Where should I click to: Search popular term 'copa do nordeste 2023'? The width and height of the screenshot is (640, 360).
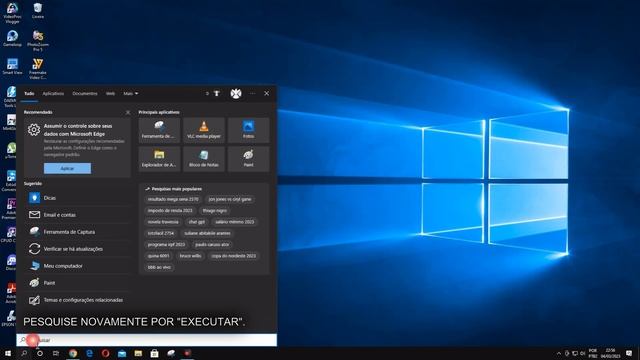pos(233,256)
